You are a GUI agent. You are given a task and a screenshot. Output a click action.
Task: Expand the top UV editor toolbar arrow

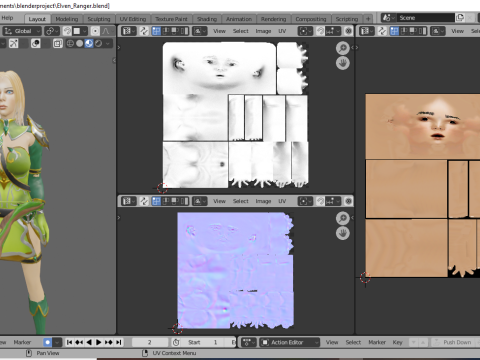[119, 48]
